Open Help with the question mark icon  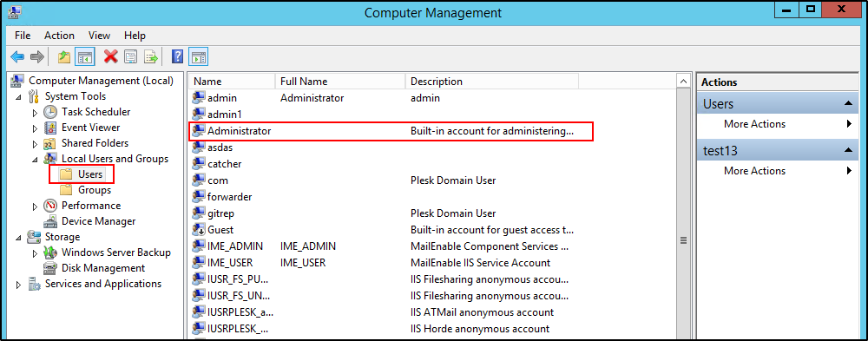point(178,56)
